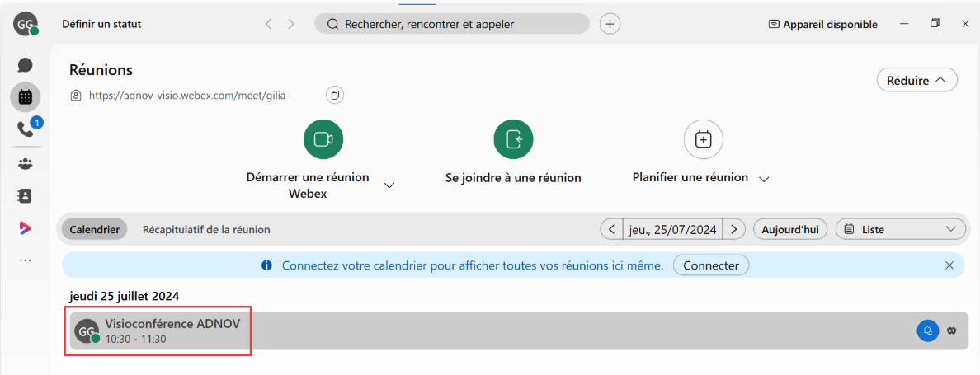Open the Liste view dropdown
980x375 pixels.
click(899, 229)
